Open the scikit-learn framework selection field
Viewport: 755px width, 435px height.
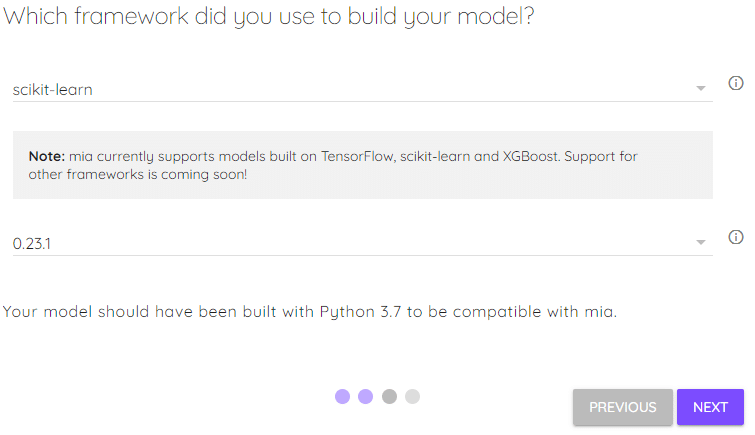(x=363, y=89)
